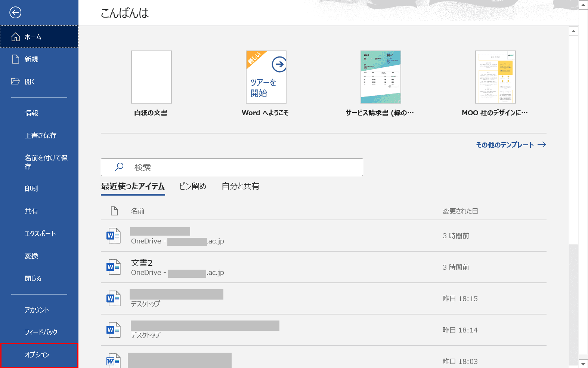The image size is (588, 368).
Task: Select the ホーム house icon
Action: [16, 37]
